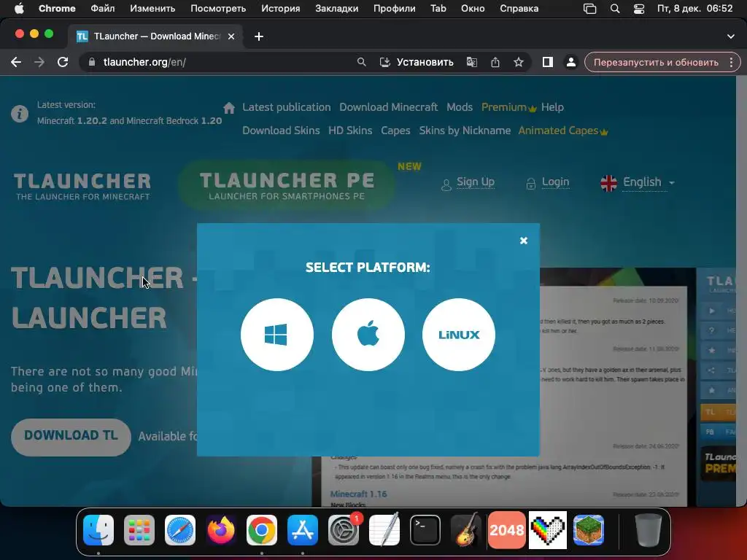Open the Закладки menu

336,9
